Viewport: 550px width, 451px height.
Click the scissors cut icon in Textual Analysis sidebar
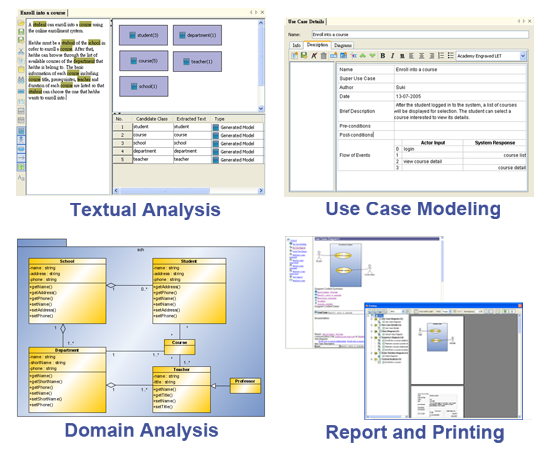(21, 51)
